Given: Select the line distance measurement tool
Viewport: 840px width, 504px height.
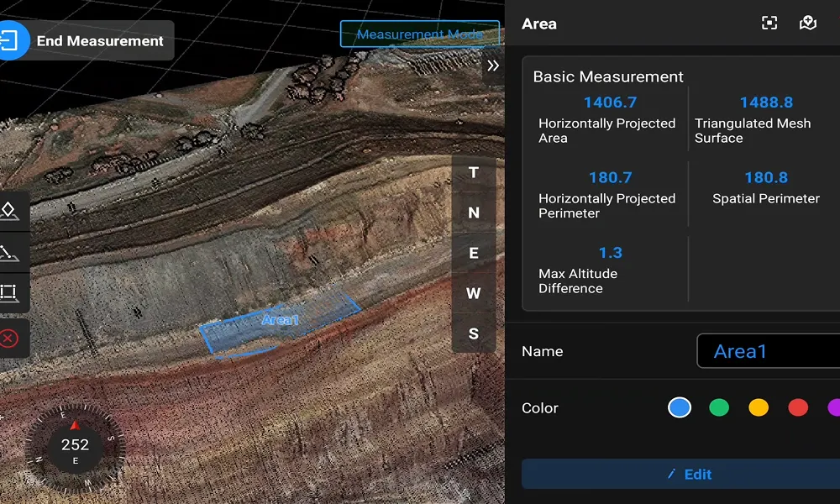Looking at the screenshot, I should [9, 252].
